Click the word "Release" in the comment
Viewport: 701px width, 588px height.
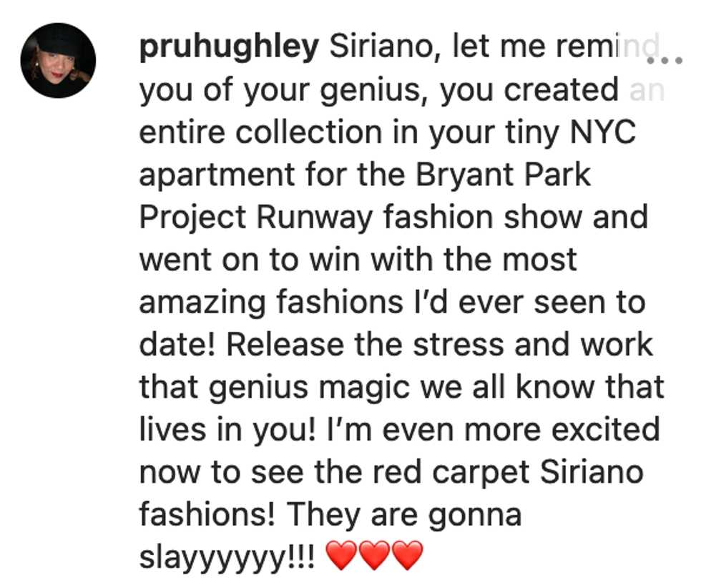[285, 345]
